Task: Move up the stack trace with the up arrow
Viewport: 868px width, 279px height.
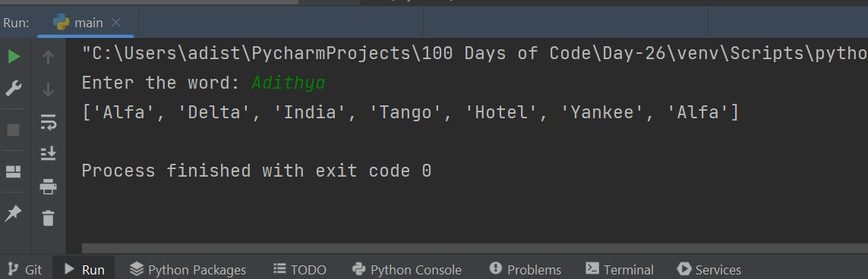Action: pos(48,56)
